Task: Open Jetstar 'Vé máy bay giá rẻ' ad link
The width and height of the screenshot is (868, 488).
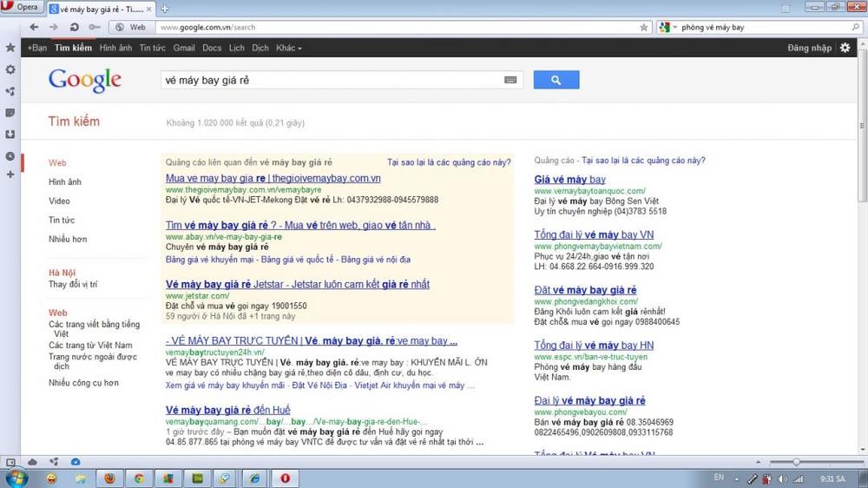Action: point(297,284)
